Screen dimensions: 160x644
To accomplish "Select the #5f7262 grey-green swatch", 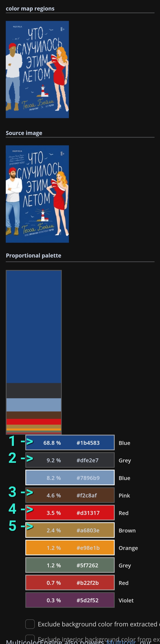I will click(x=70, y=565).
